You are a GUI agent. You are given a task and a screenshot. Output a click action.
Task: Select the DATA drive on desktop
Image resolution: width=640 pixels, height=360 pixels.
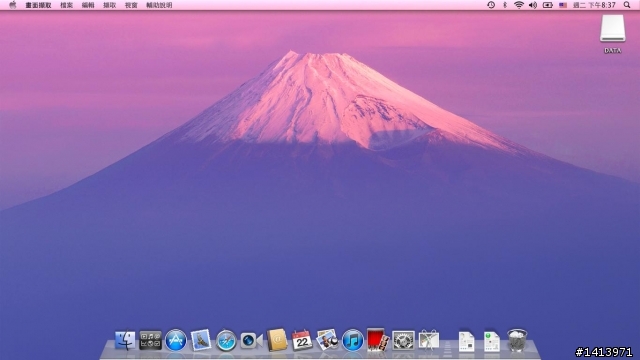click(x=612, y=34)
